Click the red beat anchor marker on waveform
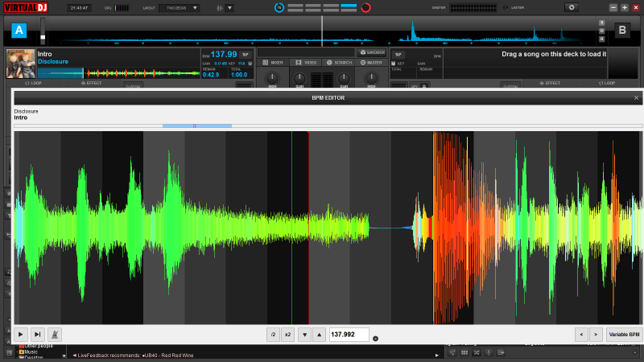This screenshot has width=644, height=362. 308,132
